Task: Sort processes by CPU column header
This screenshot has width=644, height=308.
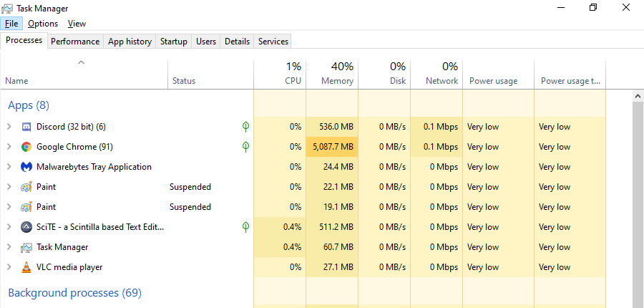Action: tap(280, 74)
